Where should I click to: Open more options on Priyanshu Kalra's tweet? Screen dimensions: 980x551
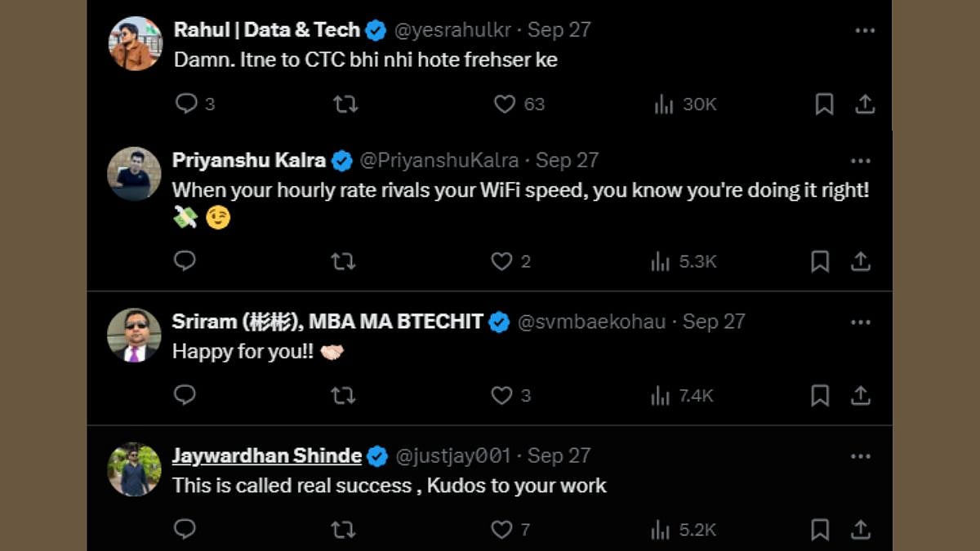[860, 161]
